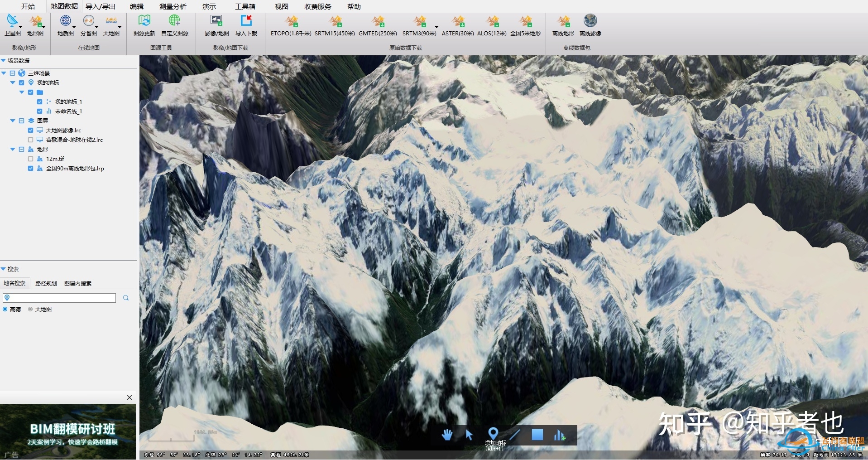Enable the 12m.tif terrain checkbox

point(31,159)
